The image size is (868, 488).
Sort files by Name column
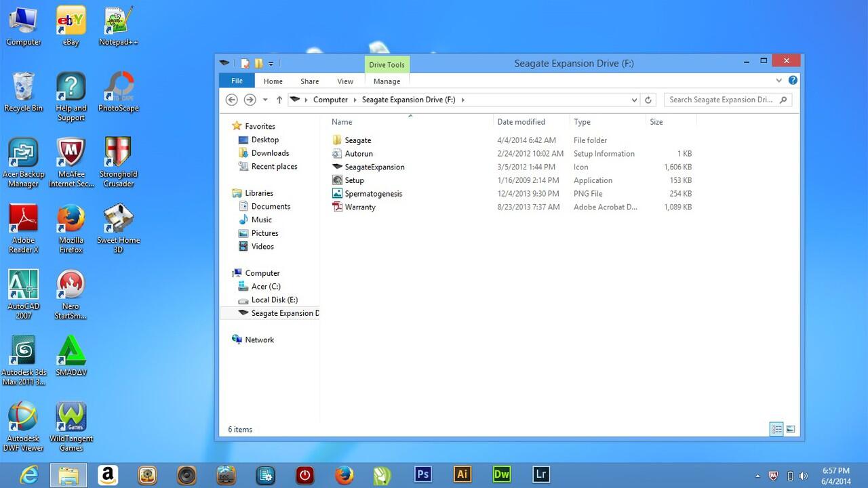tap(342, 122)
